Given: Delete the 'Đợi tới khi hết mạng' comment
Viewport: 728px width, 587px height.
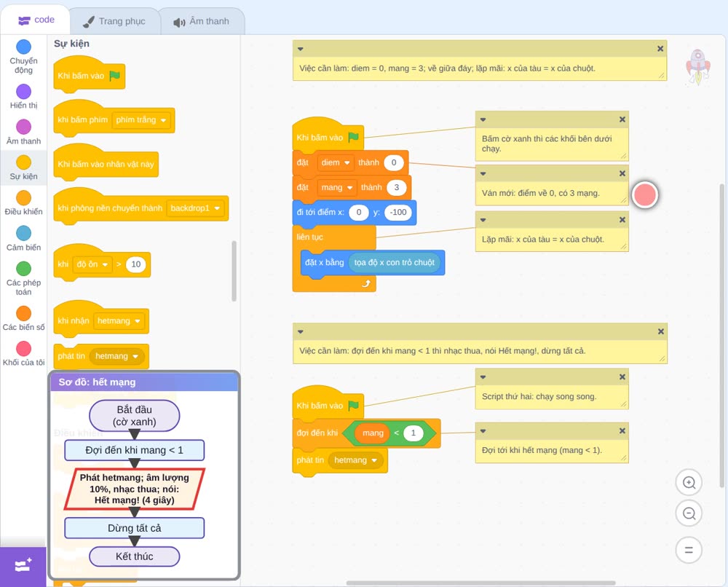Looking at the screenshot, I should [x=622, y=431].
